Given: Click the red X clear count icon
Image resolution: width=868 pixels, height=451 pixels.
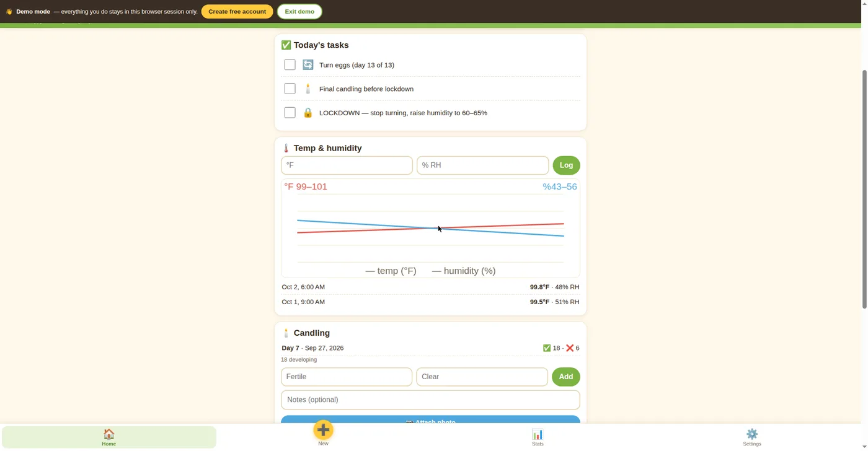Looking at the screenshot, I should pyautogui.click(x=570, y=348).
